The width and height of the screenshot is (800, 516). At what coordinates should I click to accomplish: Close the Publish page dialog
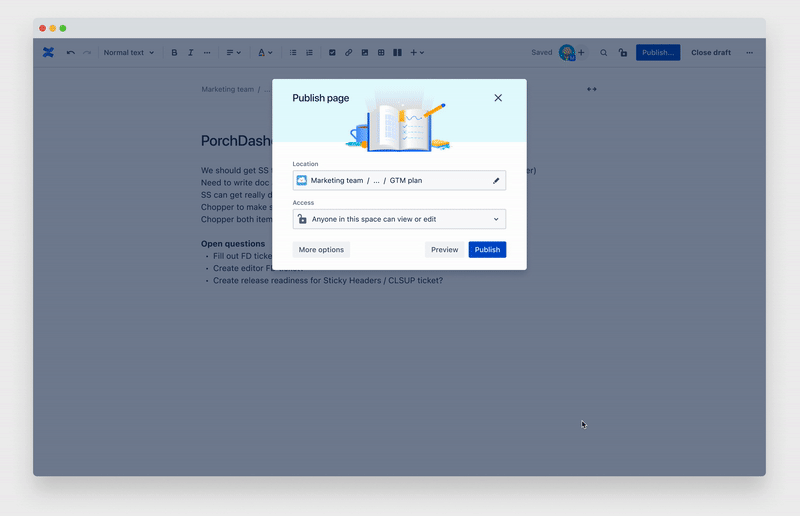[498, 98]
